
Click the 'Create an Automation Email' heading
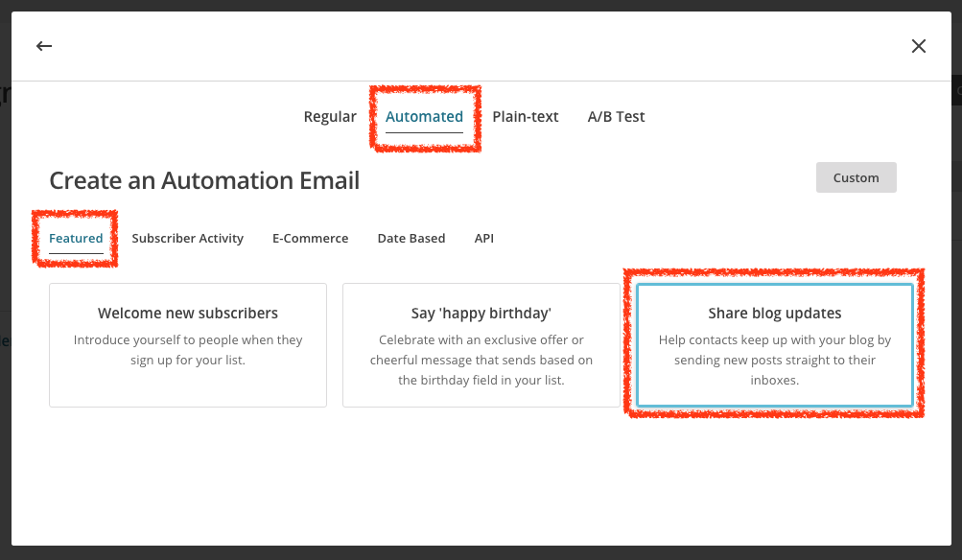pos(204,180)
